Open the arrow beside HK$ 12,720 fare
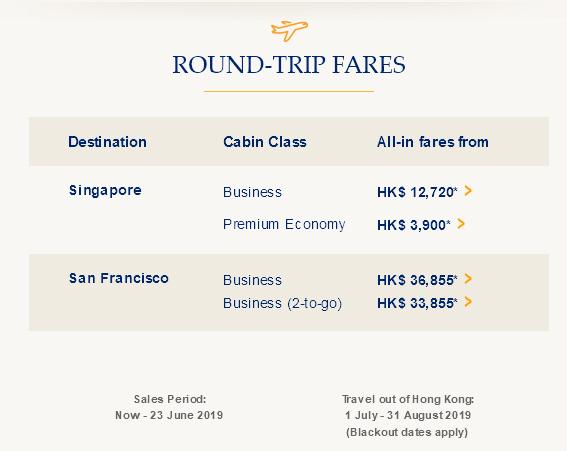 [468, 191]
